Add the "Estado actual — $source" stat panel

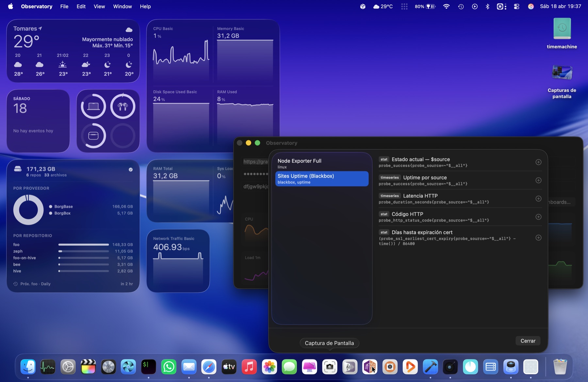point(538,162)
